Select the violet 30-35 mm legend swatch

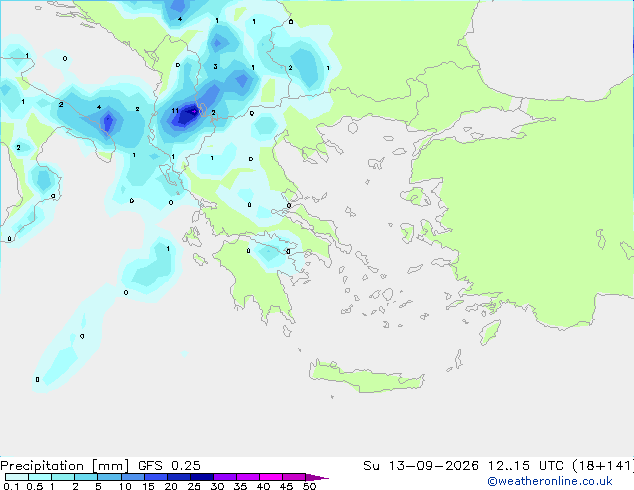(x=225, y=477)
